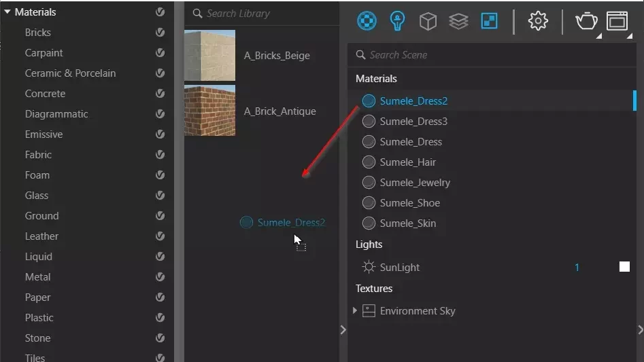Select the Carpaint library category
Viewport: 644px width, 362px height.
tap(44, 53)
